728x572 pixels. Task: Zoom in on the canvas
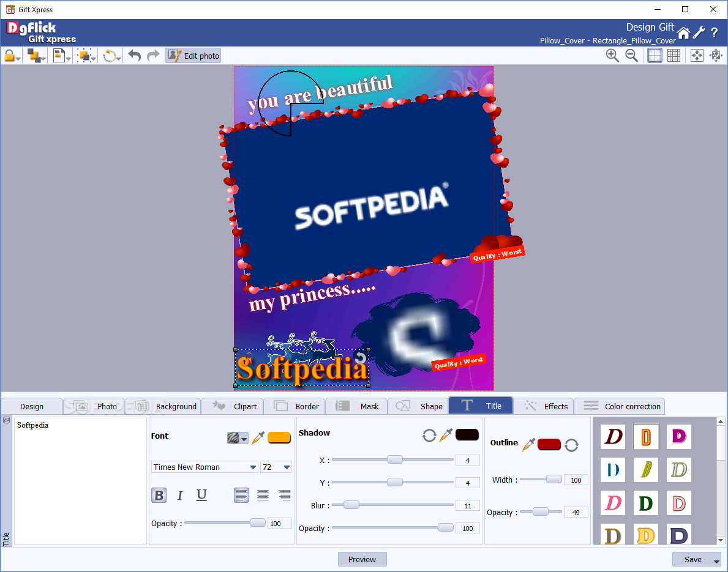612,56
